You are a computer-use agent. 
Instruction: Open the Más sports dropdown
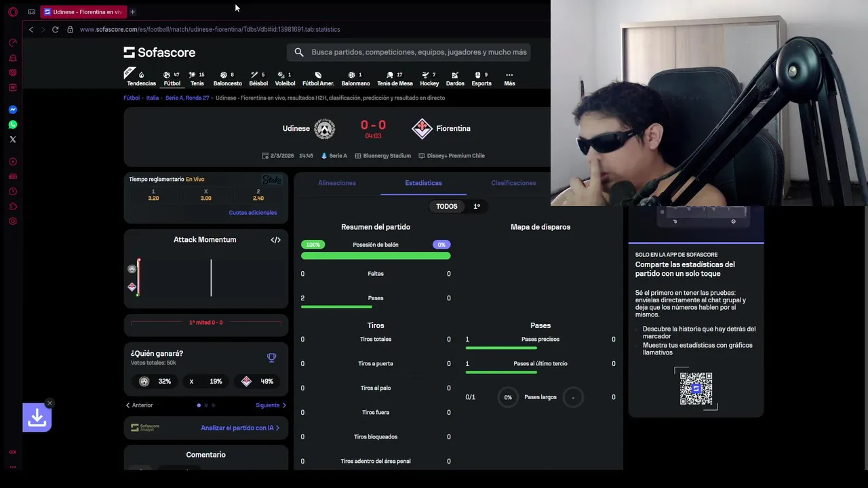pyautogui.click(x=509, y=79)
